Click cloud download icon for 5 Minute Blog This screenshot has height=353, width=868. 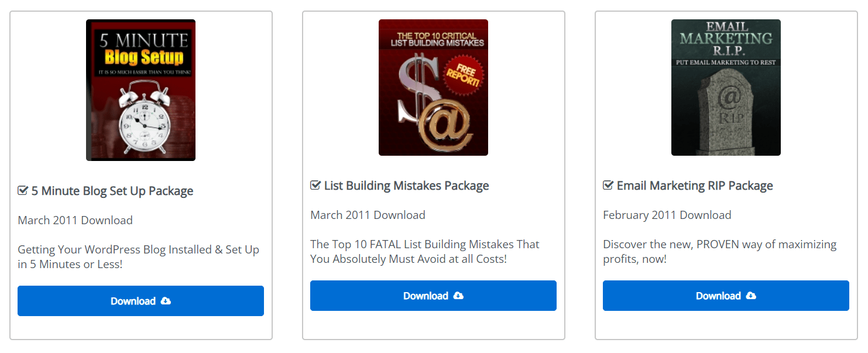click(x=166, y=301)
